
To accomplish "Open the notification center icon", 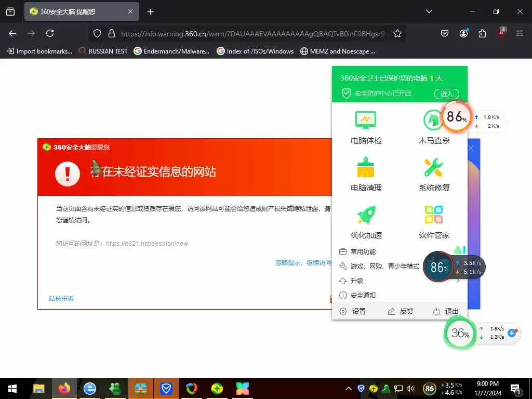I will point(515,389).
